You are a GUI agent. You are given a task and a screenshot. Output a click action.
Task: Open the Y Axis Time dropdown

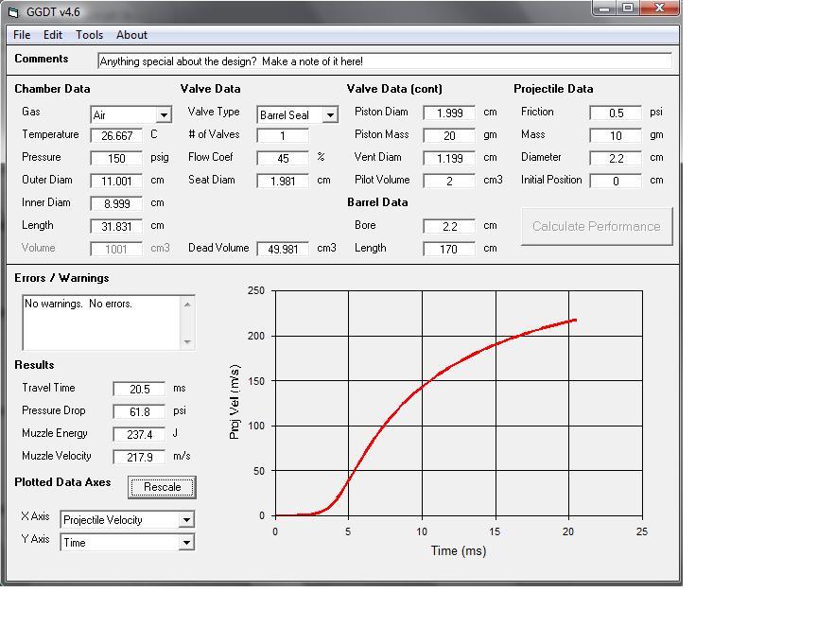[186, 543]
